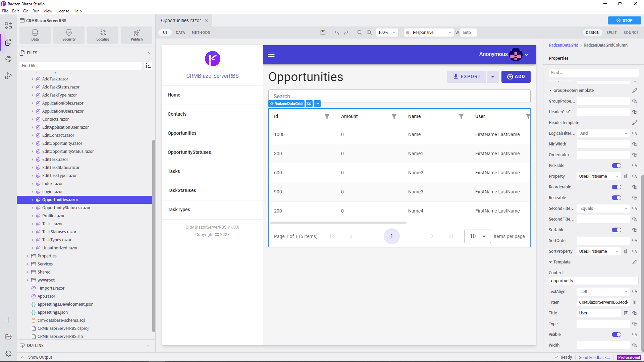Click the zoom in magnifier icon
The height and width of the screenshot is (362, 644).
coord(369,33)
